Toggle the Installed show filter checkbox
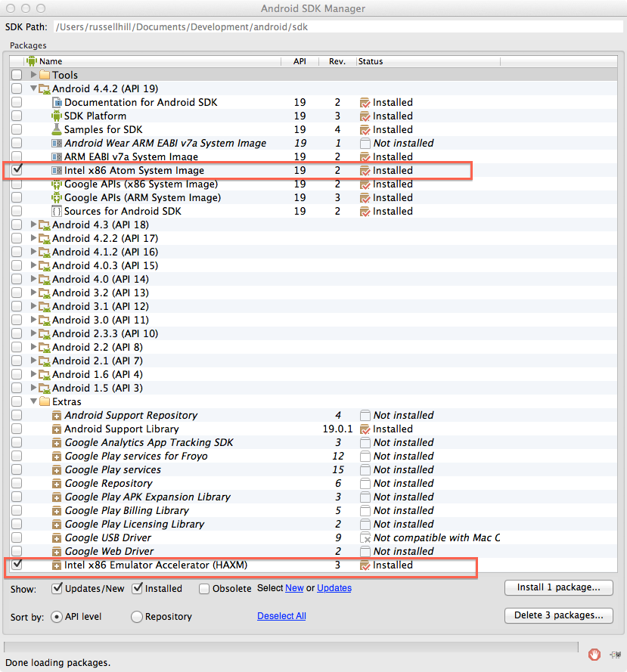Screen dimensions: 627x672 coord(137,588)
